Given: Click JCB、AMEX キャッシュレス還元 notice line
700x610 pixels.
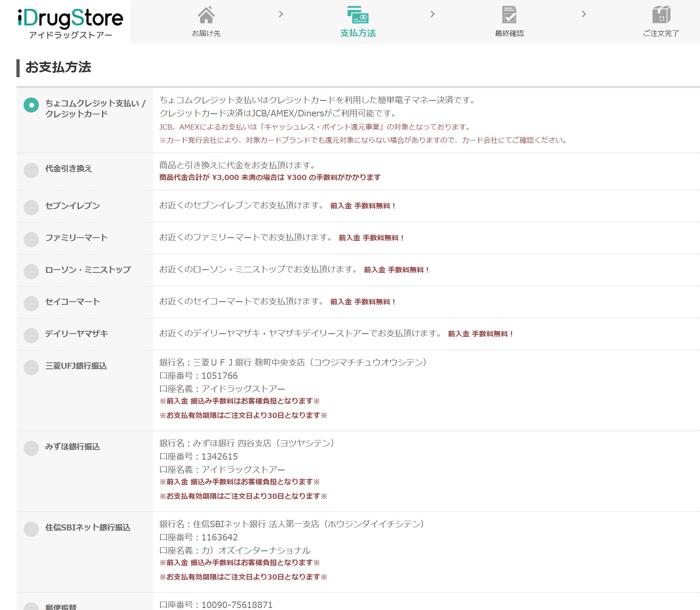Looking at the screenshot, I should (315, 127).
